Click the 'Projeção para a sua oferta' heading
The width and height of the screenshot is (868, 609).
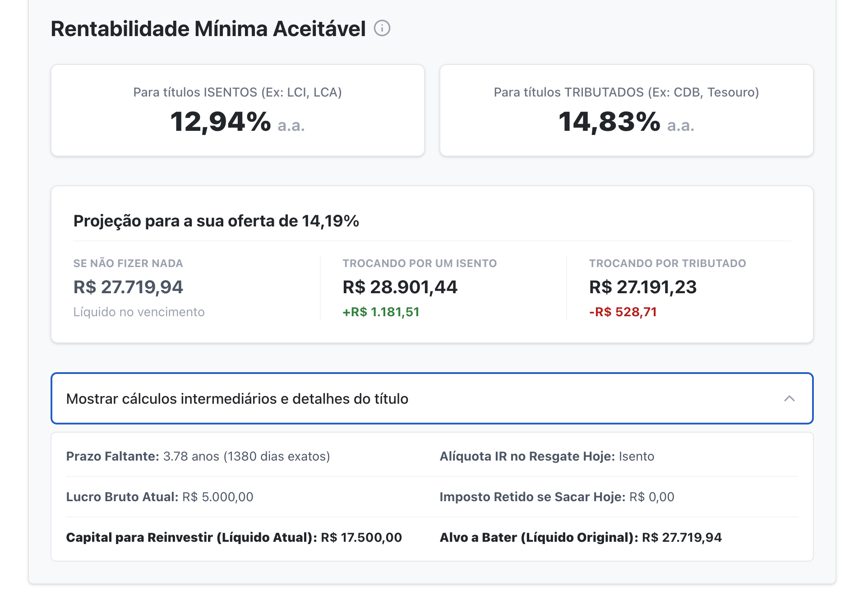click(216, 221)
